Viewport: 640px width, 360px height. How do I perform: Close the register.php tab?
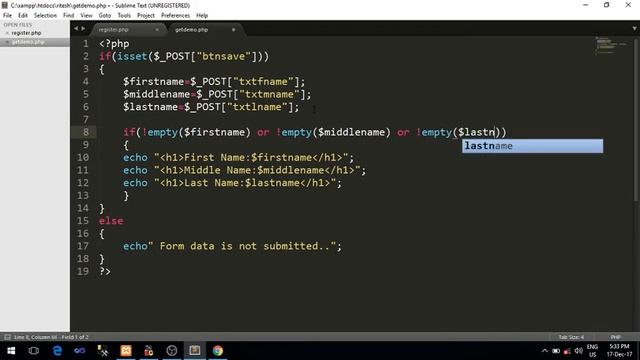pos(157,29)
